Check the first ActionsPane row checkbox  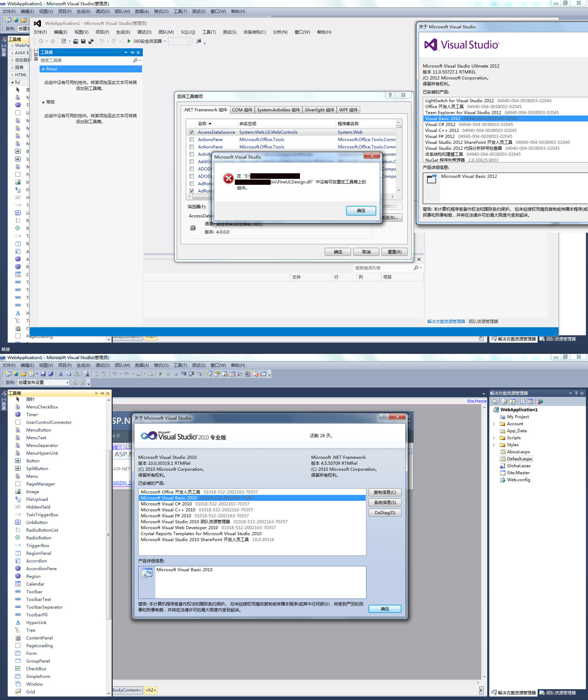click(191, 139)
